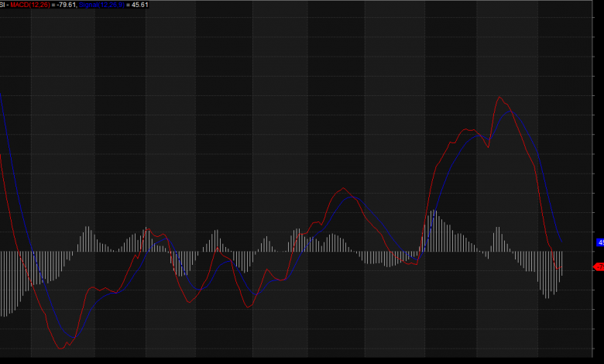Click the highest peak of the red MACD line
This screenshot has width=604, height=364.
click(499, 97)
